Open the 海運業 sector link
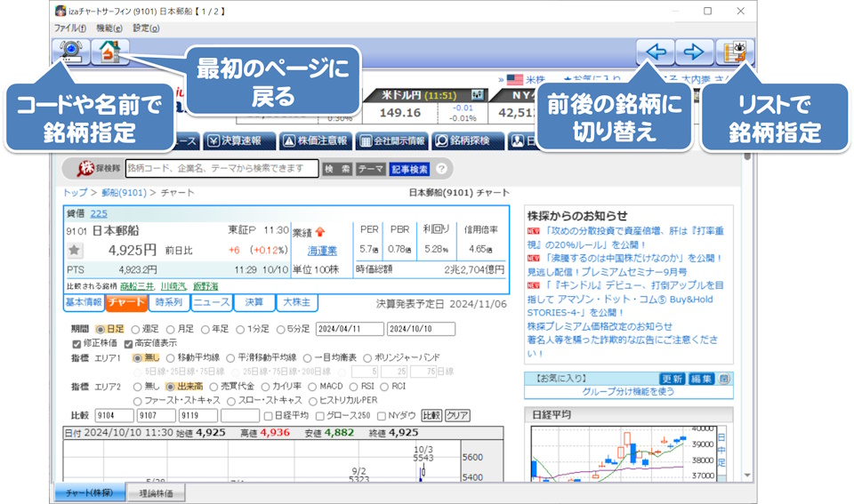Screen dimensions: 854x504 (x=322, y=251)
